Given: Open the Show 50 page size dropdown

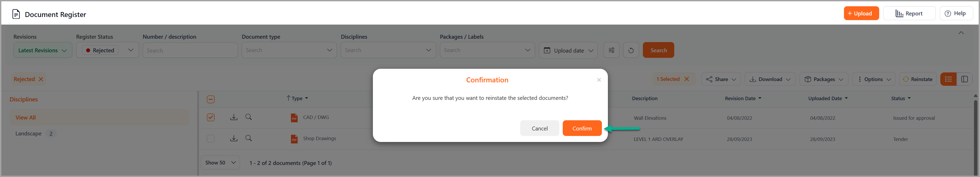Looking at the screenshot, I should pyautogui.click(x=220, y=163).
